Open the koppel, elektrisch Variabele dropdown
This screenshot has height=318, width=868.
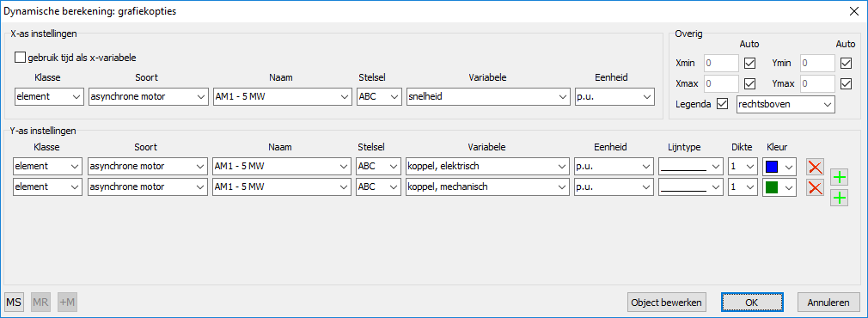(487, 166)
